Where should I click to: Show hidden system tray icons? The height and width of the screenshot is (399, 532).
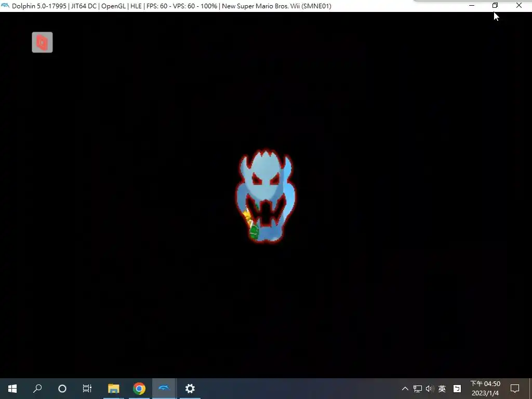coord(405,389)
